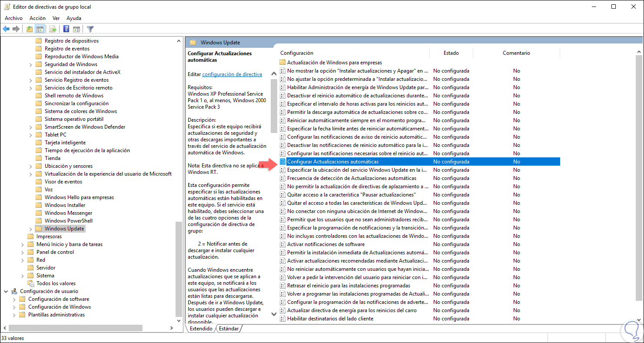
Task: Expand the SmartScreen de Windows Defender node
Action: tap(30, 127)
